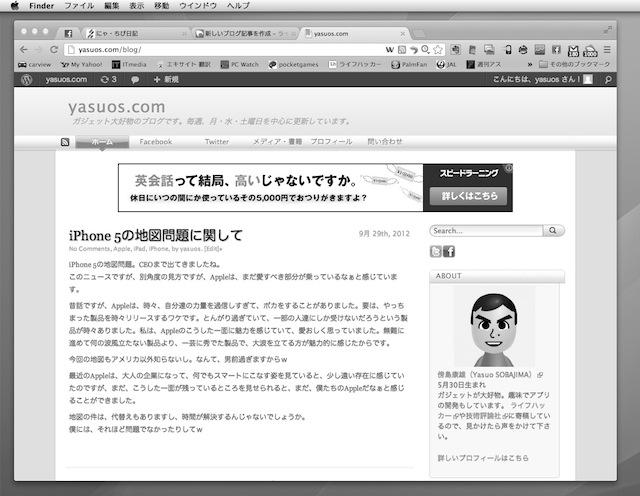Click the Gmail checker extension icon

pos(573,51)
